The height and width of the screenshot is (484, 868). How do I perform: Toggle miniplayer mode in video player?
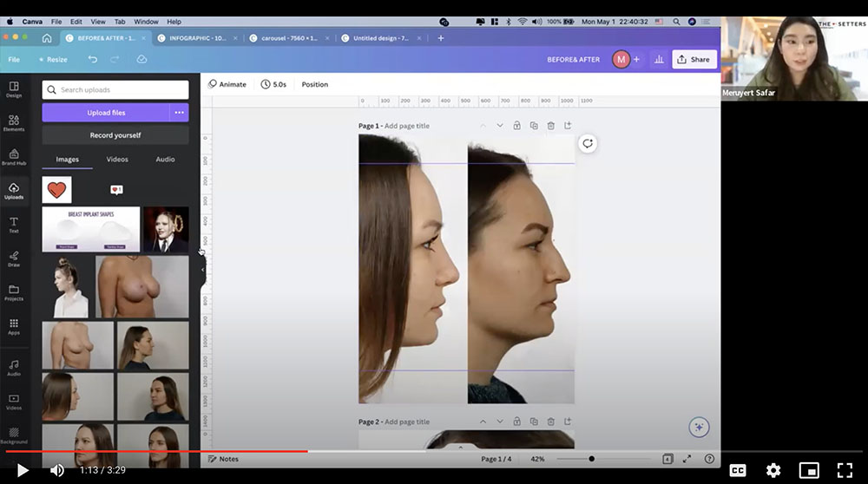(809, 470)
